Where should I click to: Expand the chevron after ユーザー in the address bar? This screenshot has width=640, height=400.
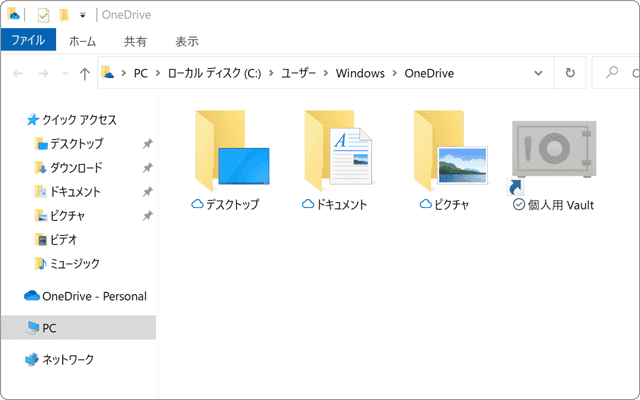pos(326,73)
